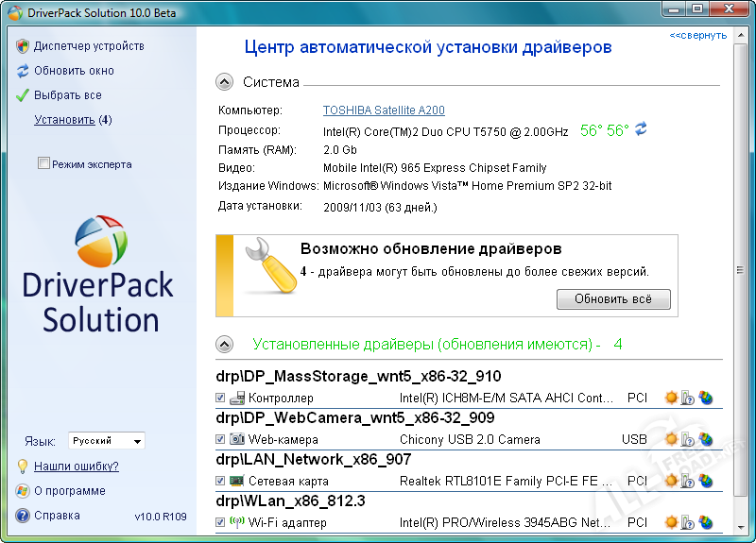Click the Установить link in the sidebar

[64, 120]
